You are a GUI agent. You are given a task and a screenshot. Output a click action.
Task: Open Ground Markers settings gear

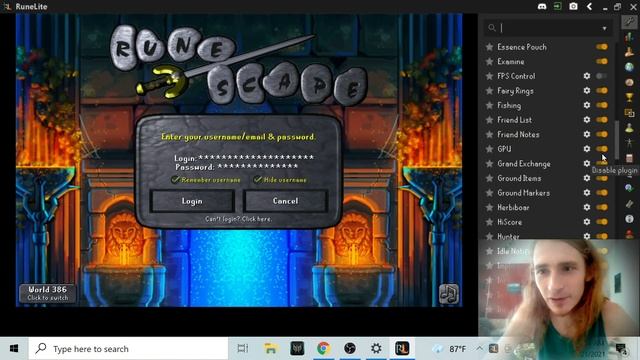point(587,193)
